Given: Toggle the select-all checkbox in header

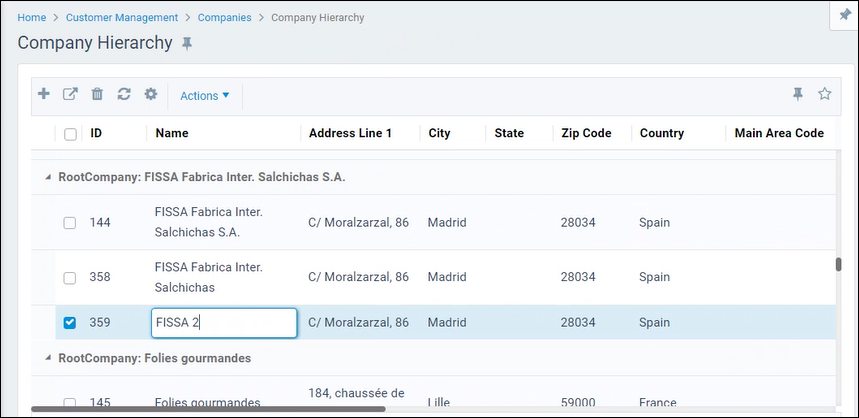Looking at the screenshot, I should [70, 134].
